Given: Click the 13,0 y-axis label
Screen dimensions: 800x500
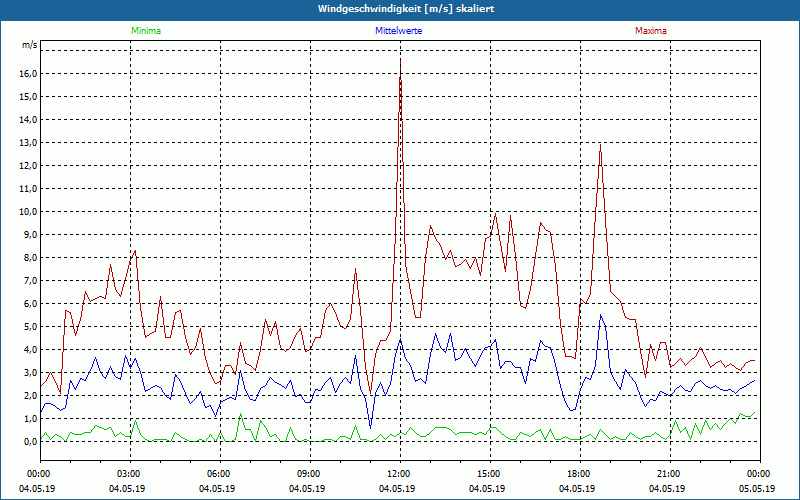Looking at the screenshot, I should pyautogui.click(x=29, y=142).
